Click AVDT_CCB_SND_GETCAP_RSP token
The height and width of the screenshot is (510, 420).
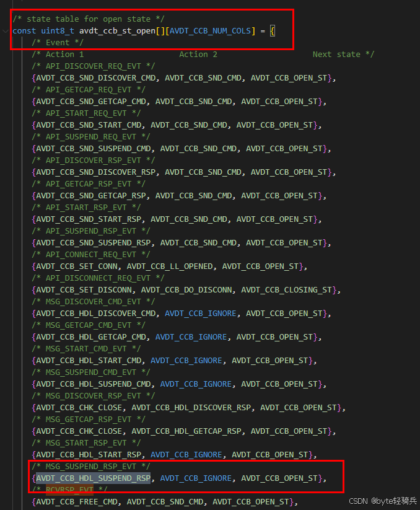pos(91,196)
